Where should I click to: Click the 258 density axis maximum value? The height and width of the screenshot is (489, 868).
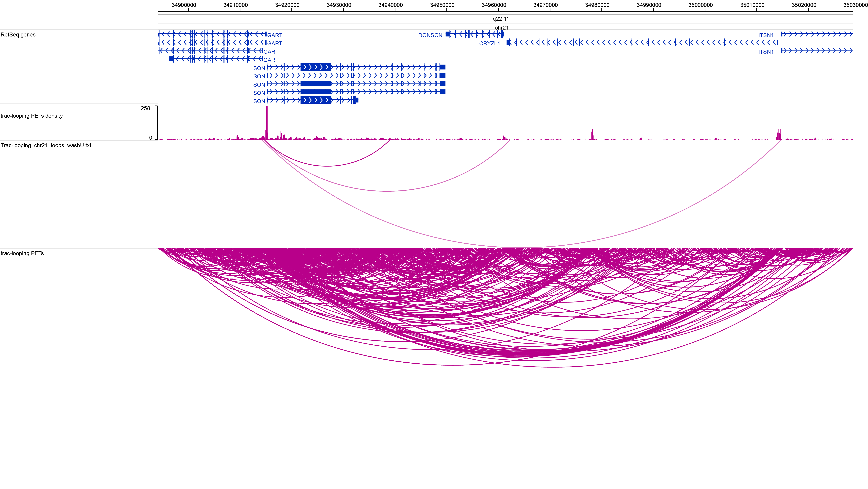click(x=145, y=108)
